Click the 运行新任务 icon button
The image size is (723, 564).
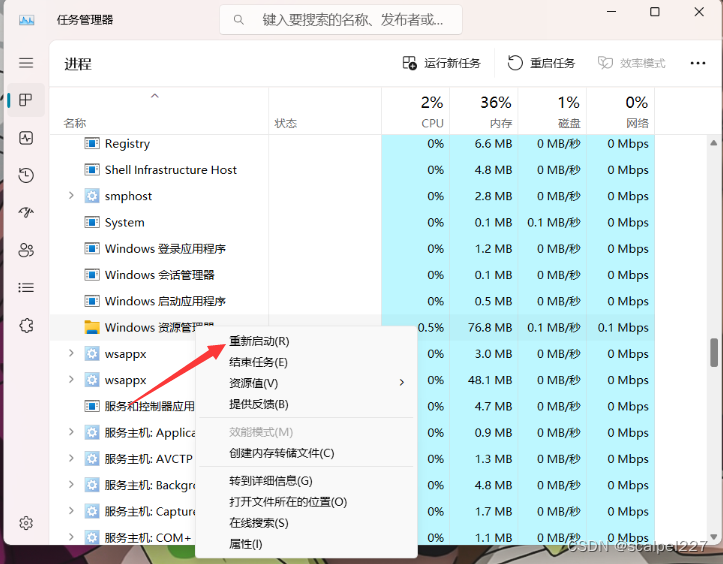[x=441, y=63]
